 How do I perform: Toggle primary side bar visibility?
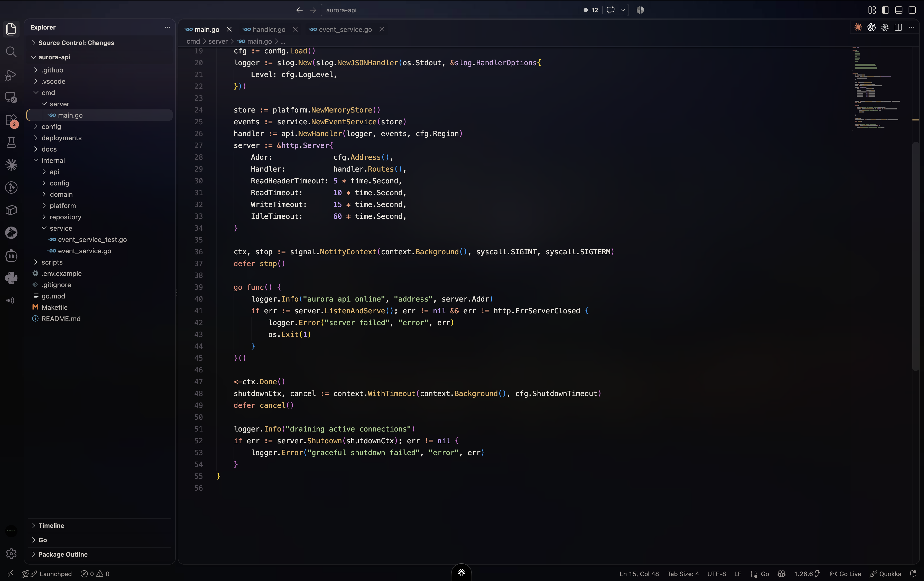tap(885, 10)
